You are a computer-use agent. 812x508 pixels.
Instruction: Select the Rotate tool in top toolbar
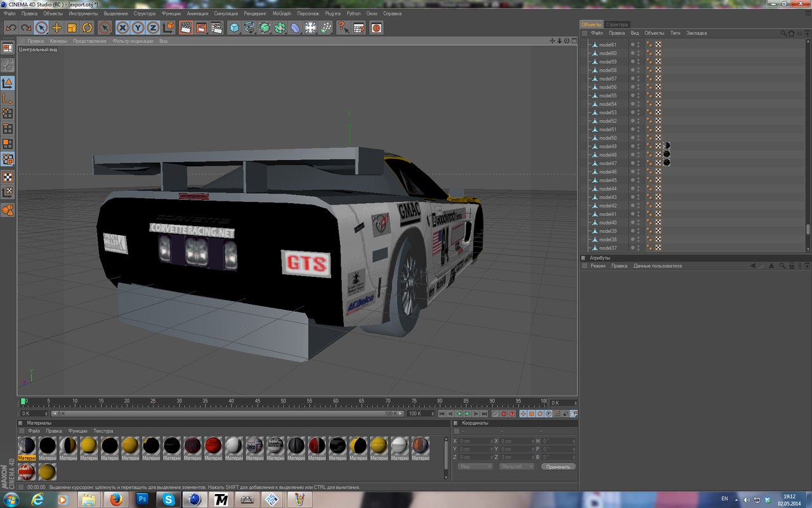(x=87, y=27)
